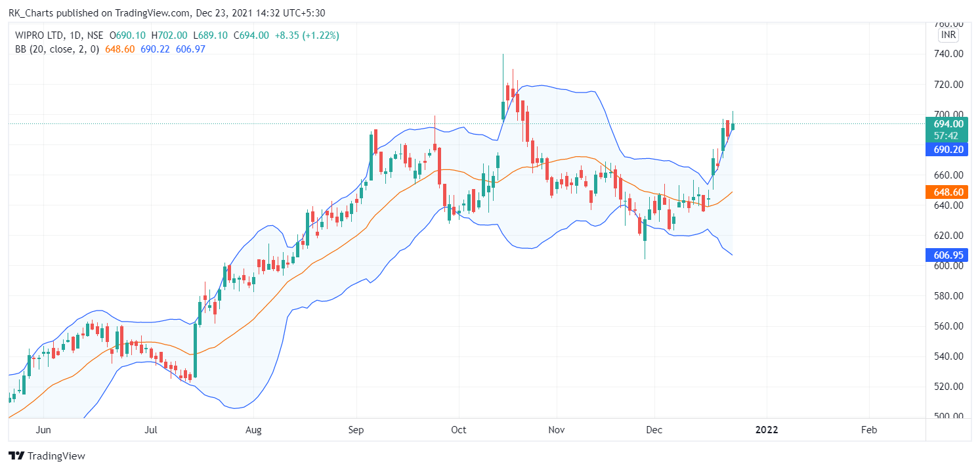The image size is (980, 470).
Task: Click the 560.00 price axis label
Action: click(948, 326)
